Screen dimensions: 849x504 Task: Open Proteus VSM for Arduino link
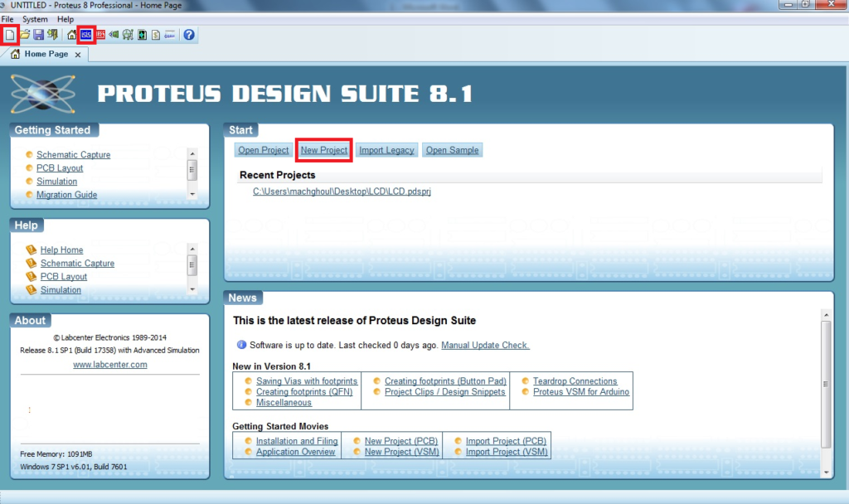(580, 392)
